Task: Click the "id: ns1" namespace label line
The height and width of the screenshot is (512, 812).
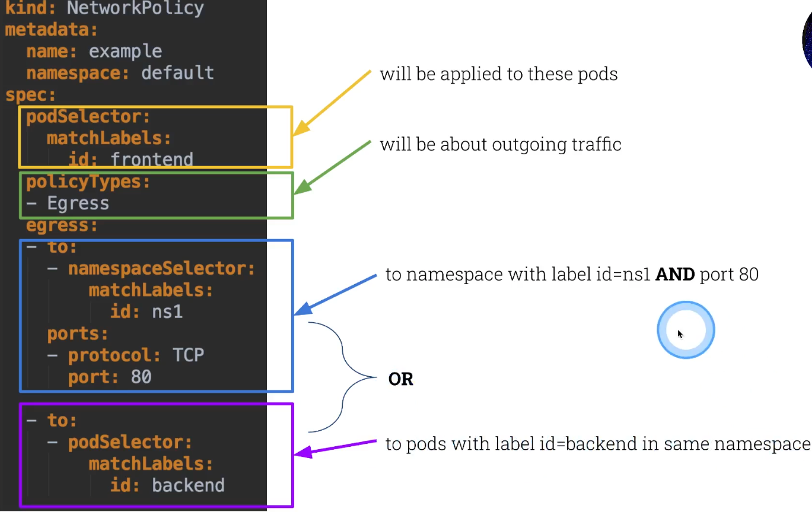Action: 146,311
